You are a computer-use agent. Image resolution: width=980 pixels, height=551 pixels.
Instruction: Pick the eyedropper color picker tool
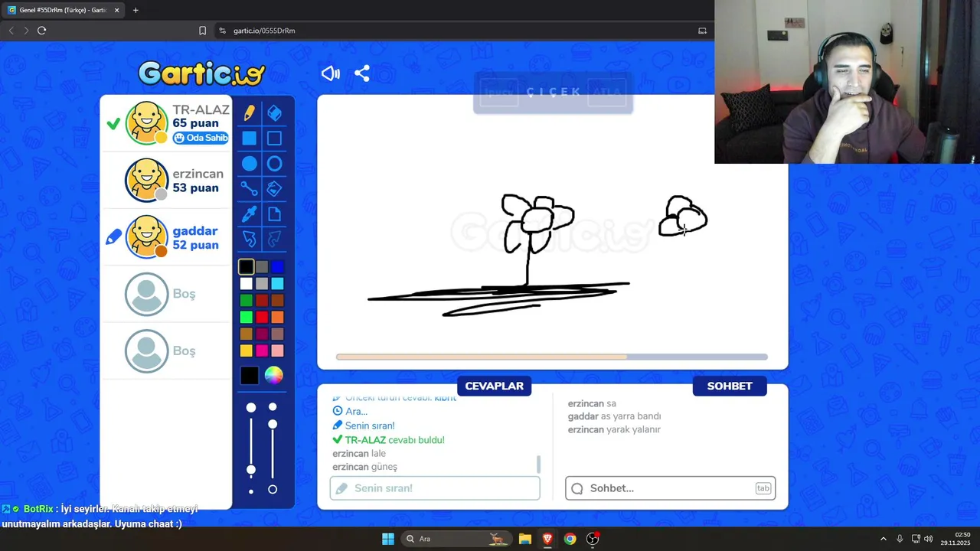(250, 214)
